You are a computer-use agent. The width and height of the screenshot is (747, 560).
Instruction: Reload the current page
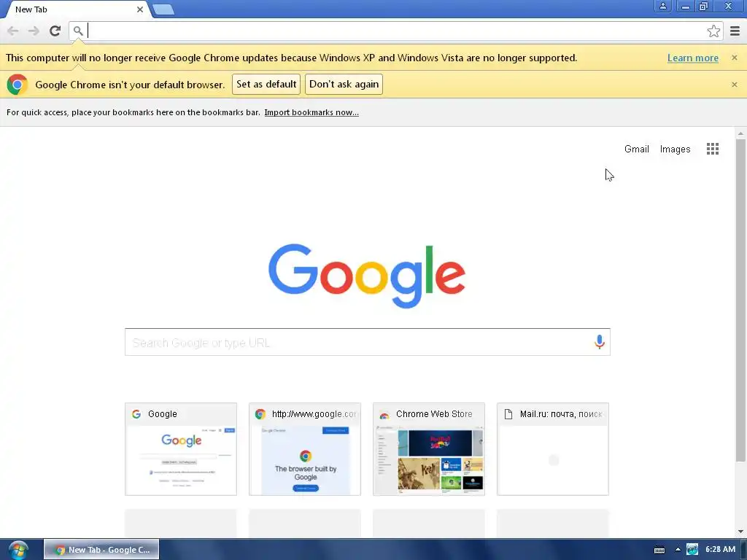pos(55,31)
